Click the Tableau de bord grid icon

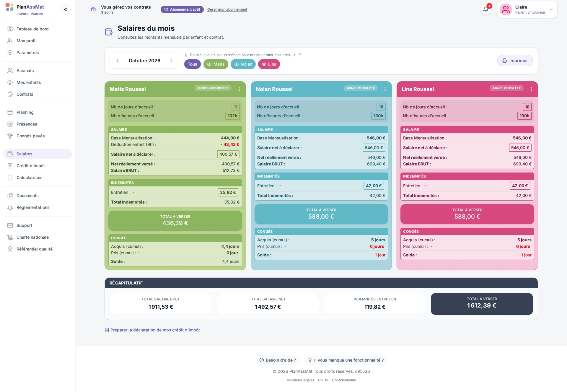10,29
